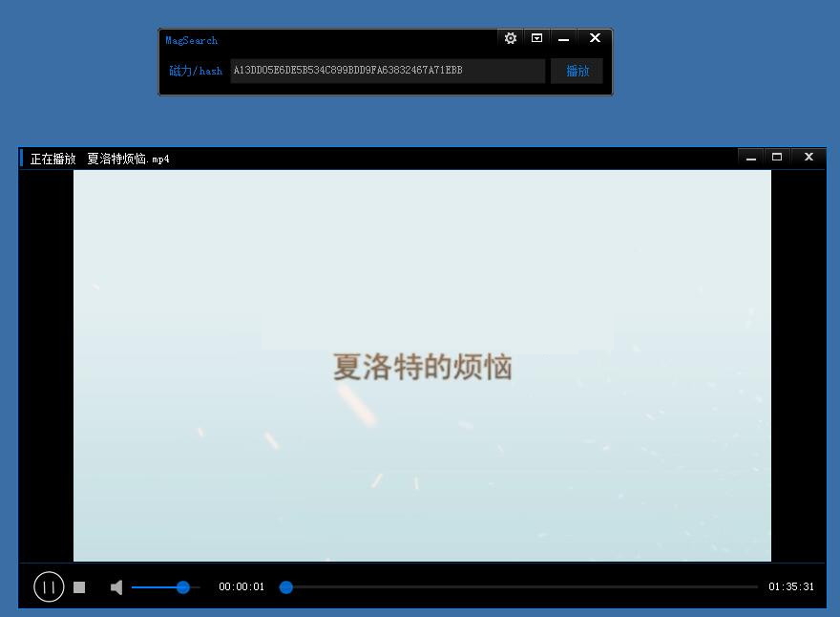Image resolution: width=840 pixels, height=617 pixels.
Task: Click the 磁力/hash label
Action: 196,71
